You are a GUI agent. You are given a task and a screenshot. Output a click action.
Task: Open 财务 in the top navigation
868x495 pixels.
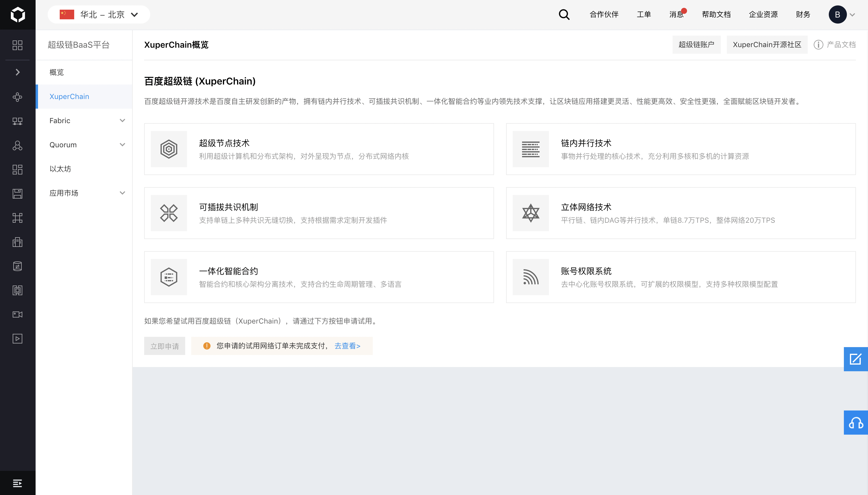(x=803, y=14)
